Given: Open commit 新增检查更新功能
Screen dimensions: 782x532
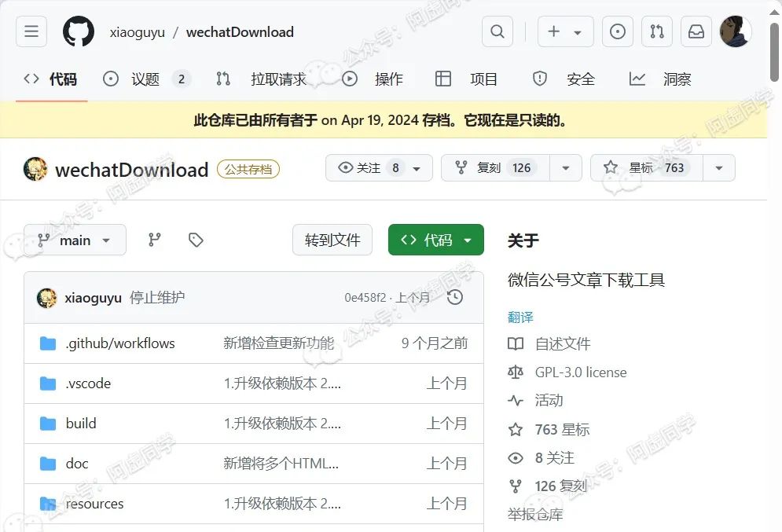Looking at the screenshot, I should click(x=278, y=343).
